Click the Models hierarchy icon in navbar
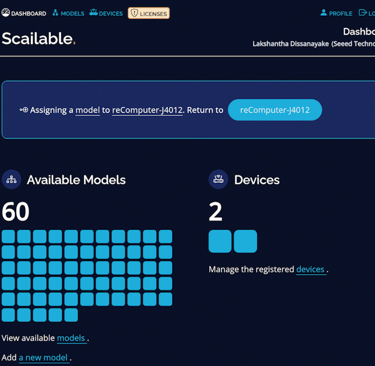Viewport: 375px width, 366px height. pyautogui.click(x=55, y=13)
